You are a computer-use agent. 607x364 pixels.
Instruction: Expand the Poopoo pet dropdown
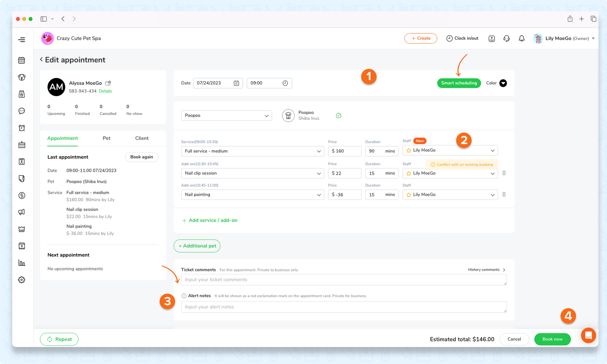tap(226, 116)
